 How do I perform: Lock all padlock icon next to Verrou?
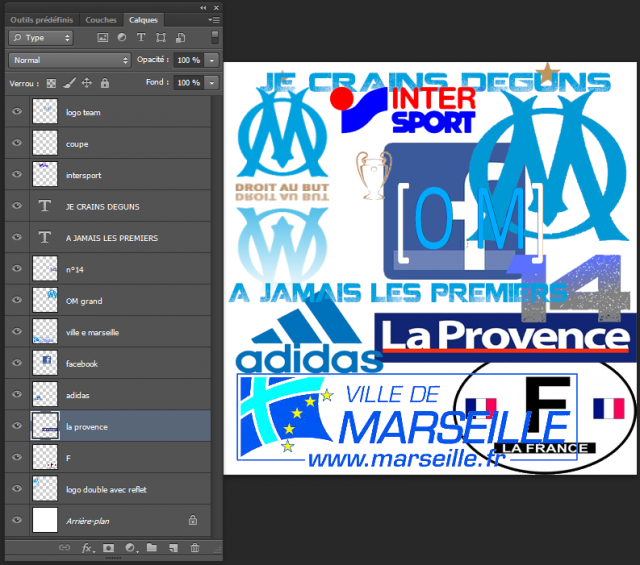(105, 83)
